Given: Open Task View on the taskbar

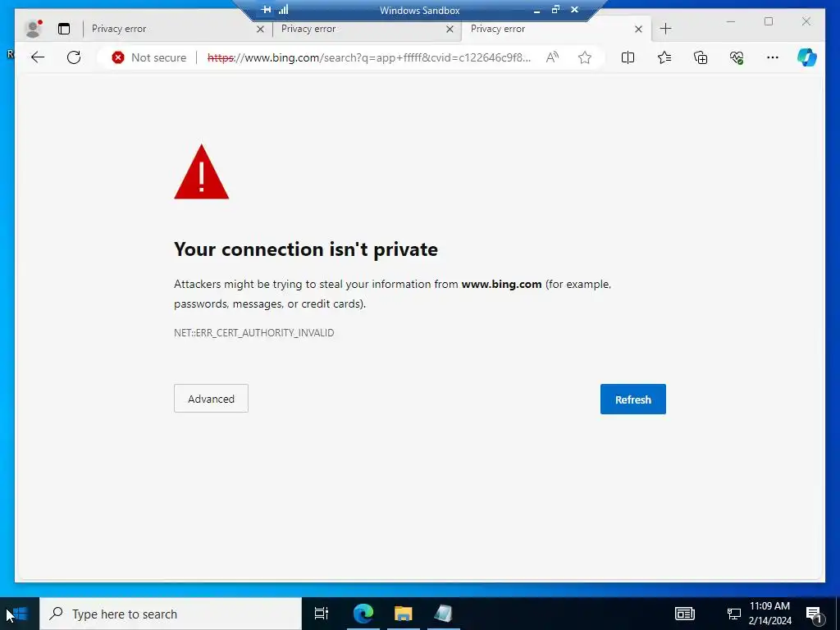Looking at the screenshot, I should 322,614.
